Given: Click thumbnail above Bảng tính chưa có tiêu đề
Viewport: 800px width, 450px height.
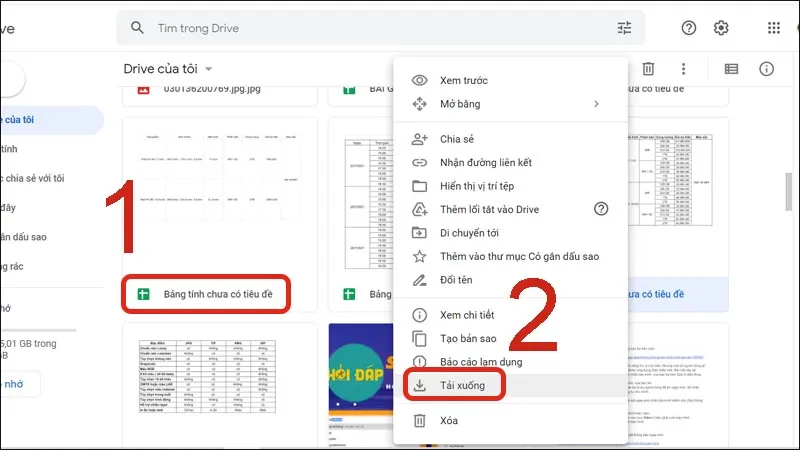Looking at the screenshot, I should tap(220, 198).
